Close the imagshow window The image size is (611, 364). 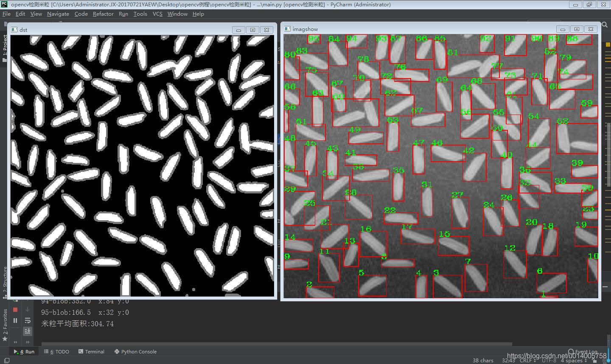tap(591, 29)
